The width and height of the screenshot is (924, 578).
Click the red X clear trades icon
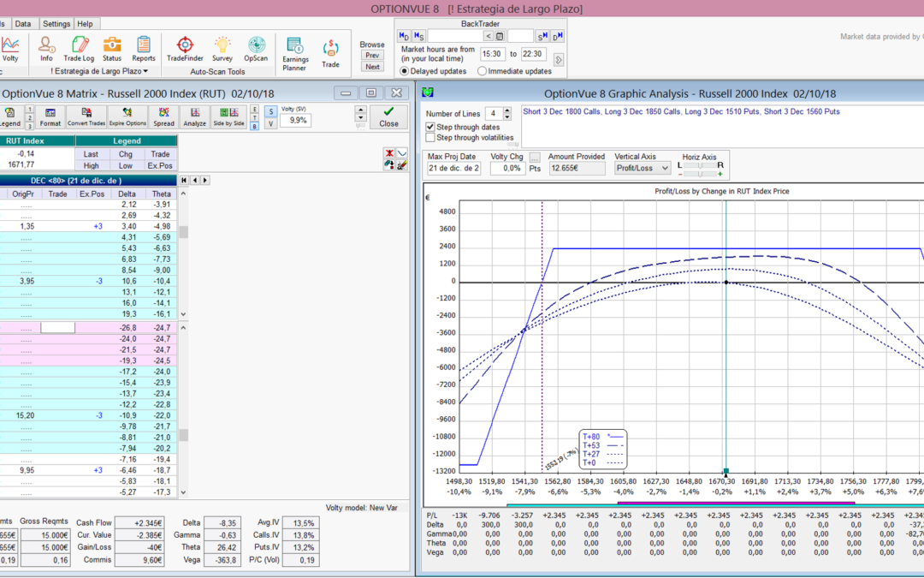(x=389, y=153)
